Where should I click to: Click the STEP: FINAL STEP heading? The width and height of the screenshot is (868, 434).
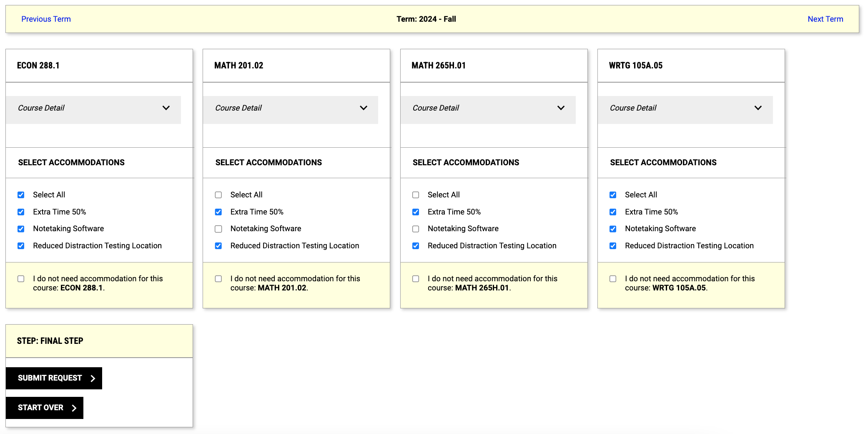pyautogui.click(x=50, y=341)
